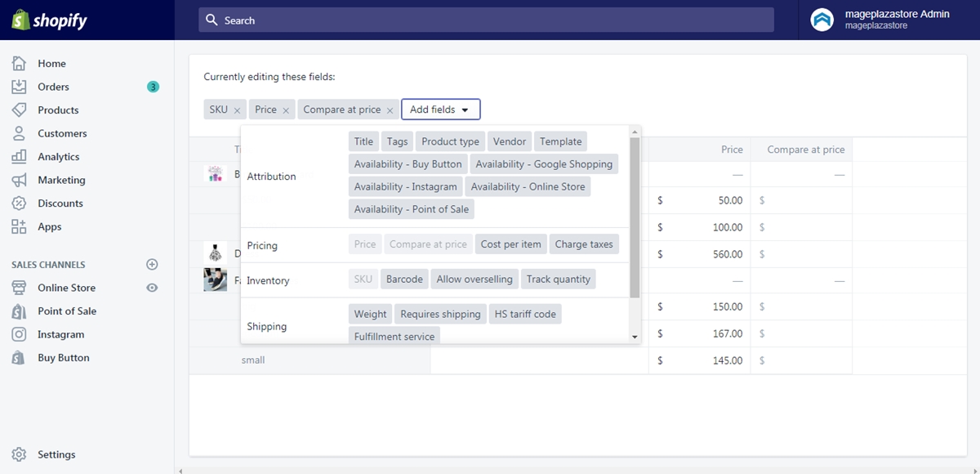Add Availability - Instagram field
The height and width of the screenshot is (474, 980).
(405, 186)
